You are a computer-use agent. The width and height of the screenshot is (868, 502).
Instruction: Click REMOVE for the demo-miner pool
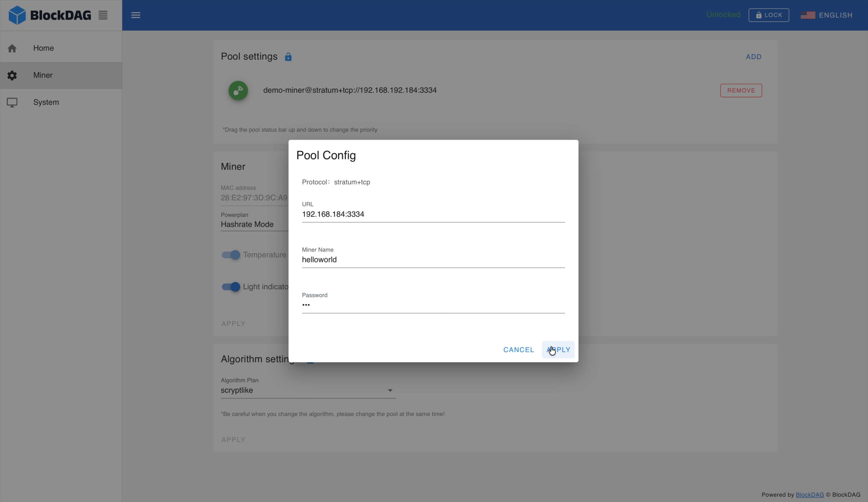pos(741,90)
